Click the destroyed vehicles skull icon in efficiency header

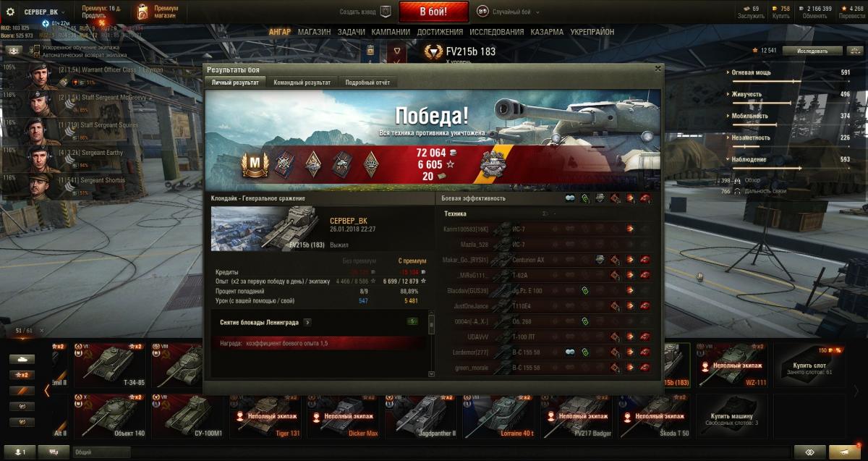644,198
